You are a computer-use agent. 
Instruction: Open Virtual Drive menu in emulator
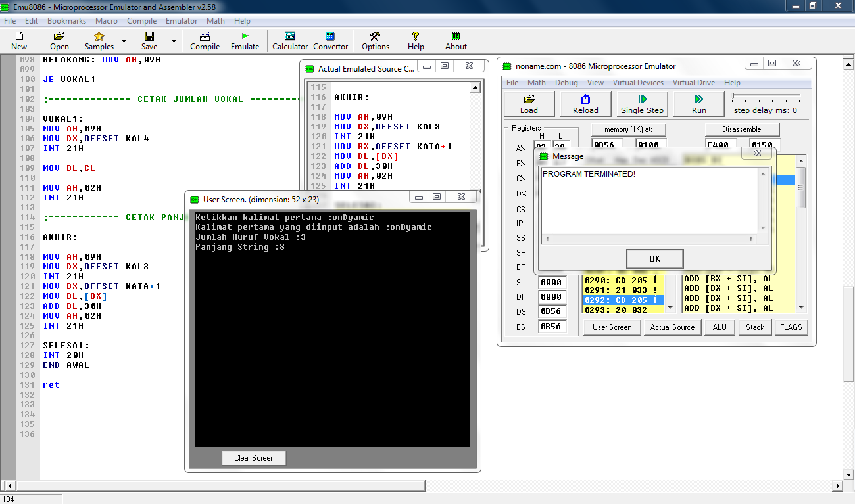click(693, 83)
